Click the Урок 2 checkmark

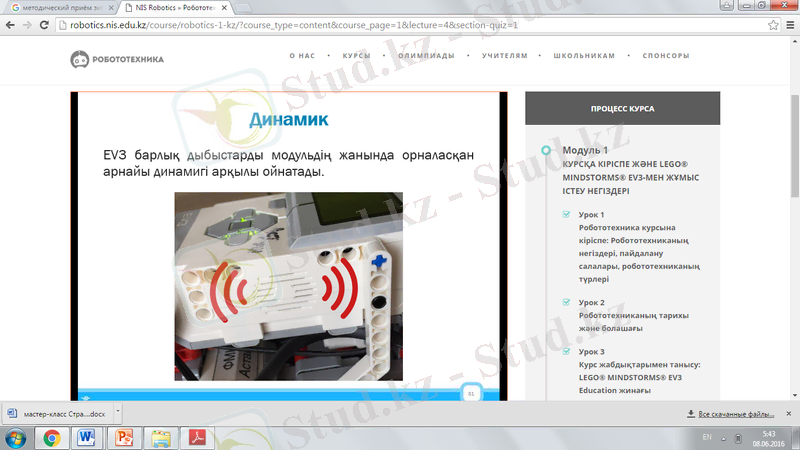pos(567,302)
